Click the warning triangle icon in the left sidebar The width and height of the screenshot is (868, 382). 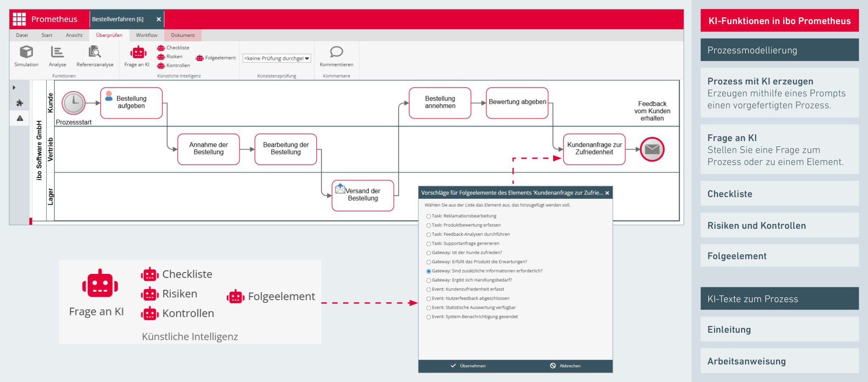point(20,118)
